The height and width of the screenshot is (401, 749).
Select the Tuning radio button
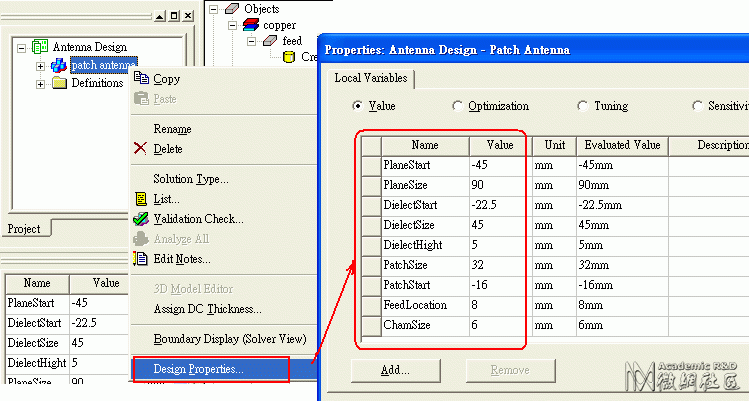pos(582,106)
